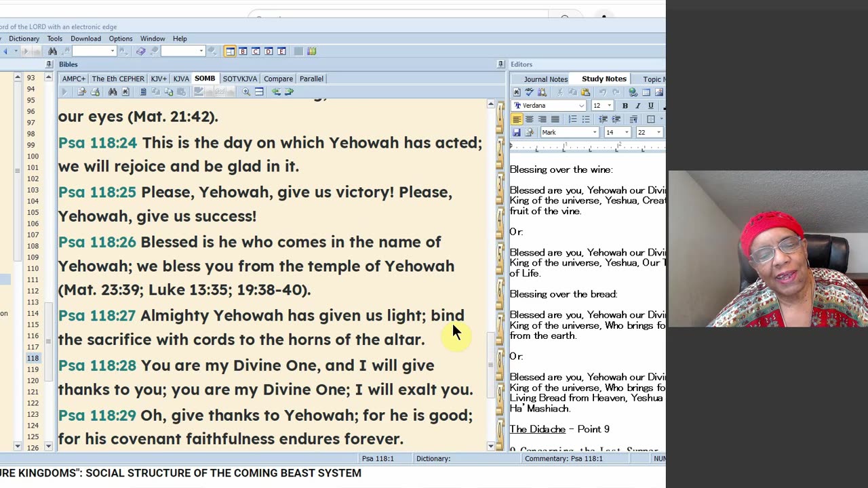This screenshot has height=488, width=868.
Task: Open the Options menu
Action: [x=121, y=39]
